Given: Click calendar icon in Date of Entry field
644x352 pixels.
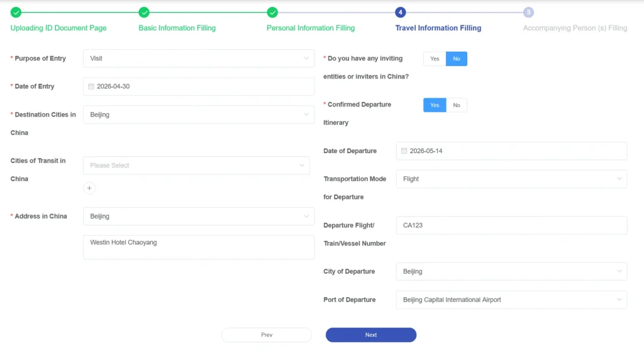Looking at the screenshot, I should coord(91,87).
